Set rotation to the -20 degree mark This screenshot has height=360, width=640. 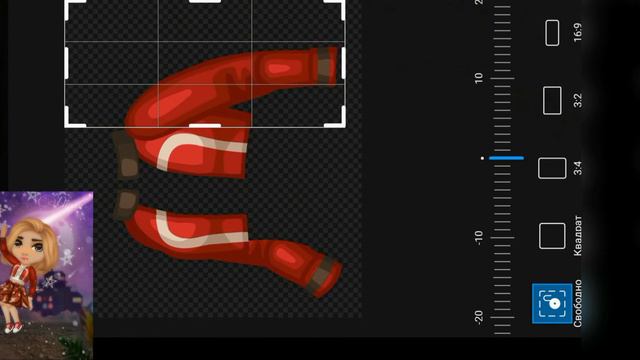(502, 317)
